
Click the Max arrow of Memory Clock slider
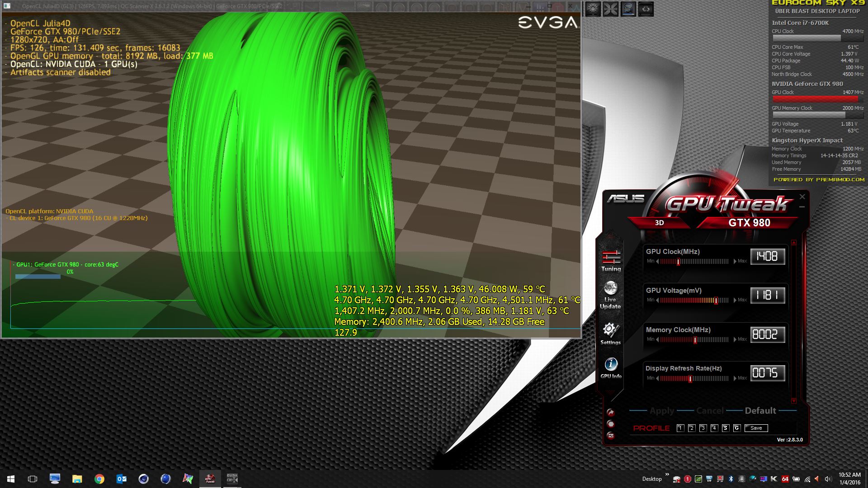[735, 339]
